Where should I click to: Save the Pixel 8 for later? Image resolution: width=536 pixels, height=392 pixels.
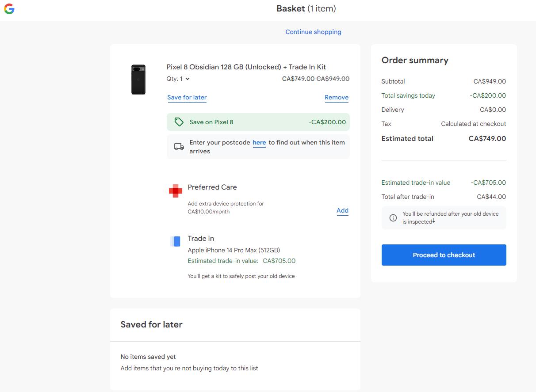coord(187,97)
